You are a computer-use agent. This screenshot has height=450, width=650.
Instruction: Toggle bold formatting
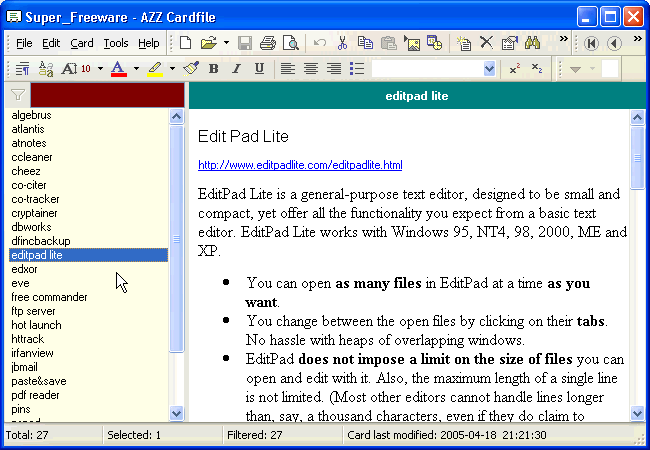[x=213, y=68]
